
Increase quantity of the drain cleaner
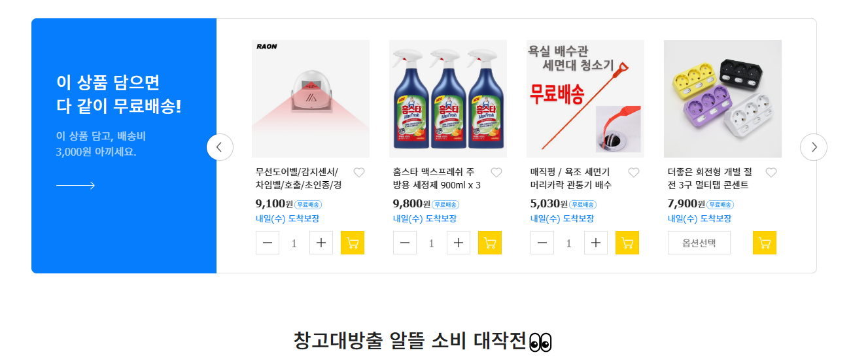pyautogui.click(x=596, y=243)
